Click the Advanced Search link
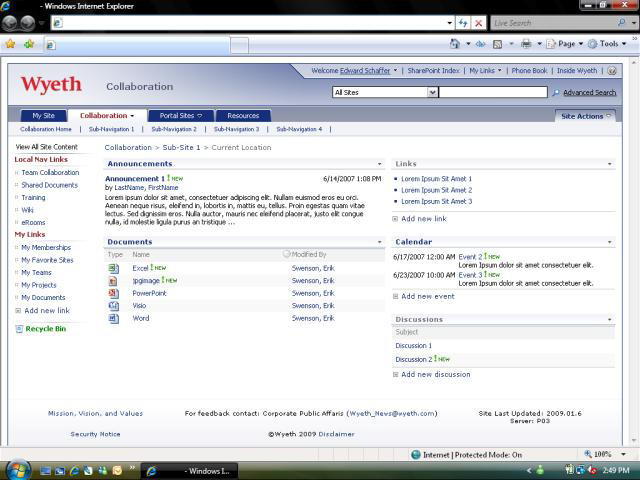640x480 pixels. [589, 93]
